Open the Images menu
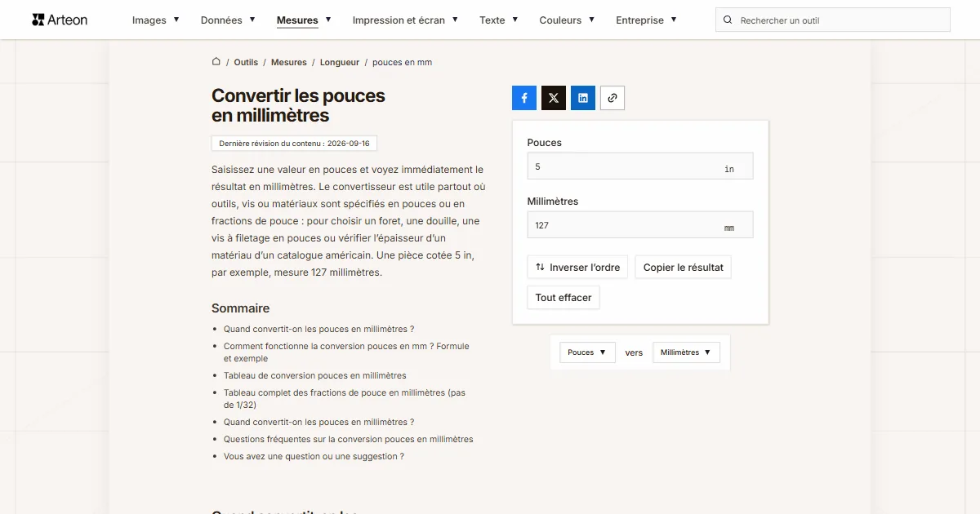The image size is (980, 514). (156, 20)
